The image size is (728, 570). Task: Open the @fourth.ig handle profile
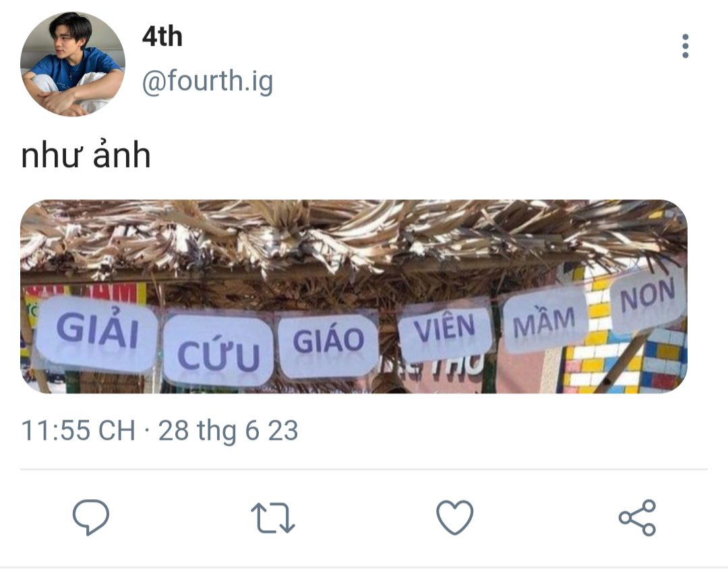coord(208,82)
